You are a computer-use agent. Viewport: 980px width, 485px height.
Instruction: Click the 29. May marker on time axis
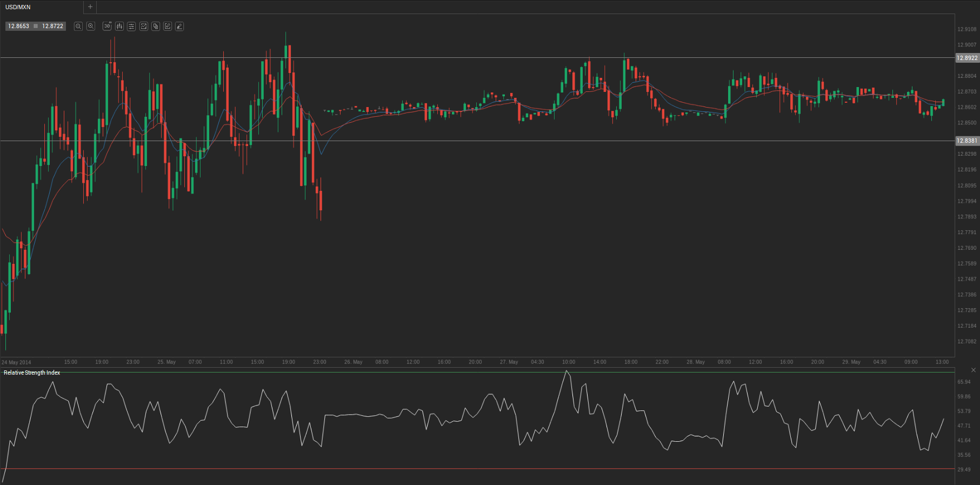tap(851, 362)
